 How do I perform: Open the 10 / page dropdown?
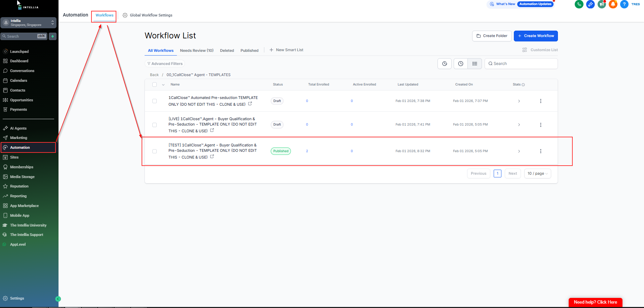pyautogui.click(x=537, y=173)
